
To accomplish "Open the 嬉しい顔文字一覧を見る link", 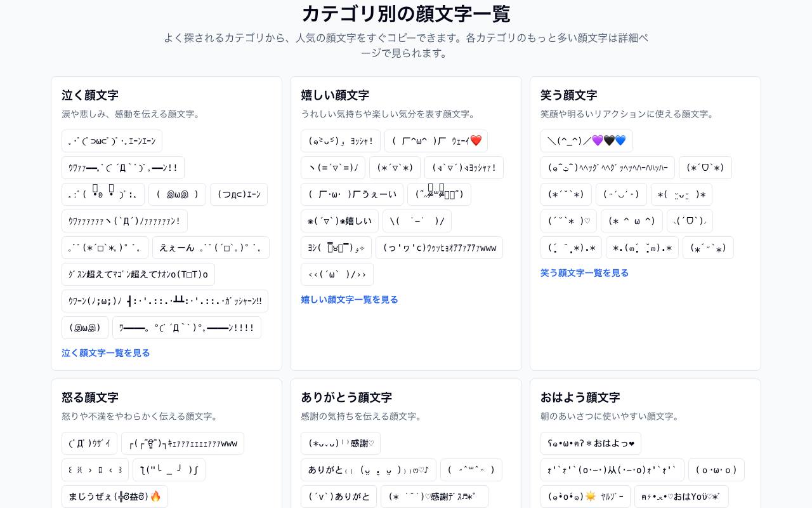I will point(350,300).
